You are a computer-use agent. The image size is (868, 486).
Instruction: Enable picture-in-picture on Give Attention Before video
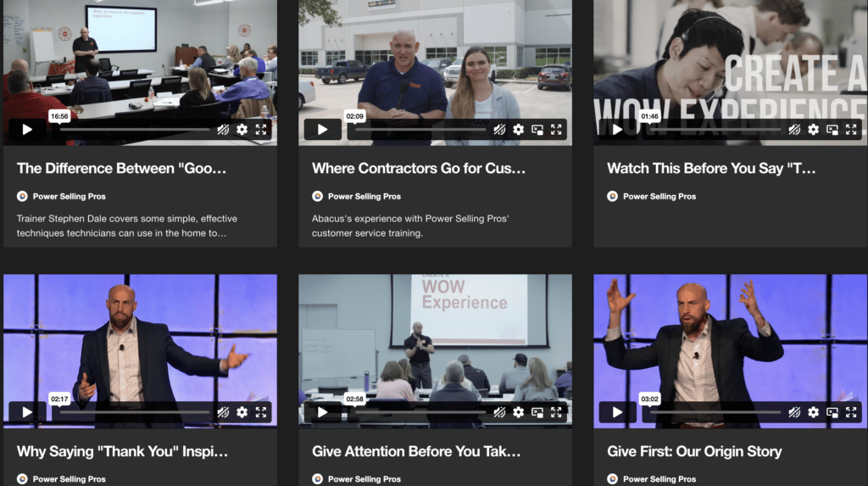coord(537,412)
